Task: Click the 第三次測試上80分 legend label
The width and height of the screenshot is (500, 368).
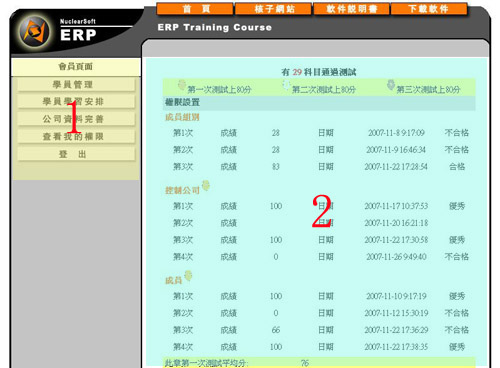Action: pyautogui.click(x=428, y=89)
